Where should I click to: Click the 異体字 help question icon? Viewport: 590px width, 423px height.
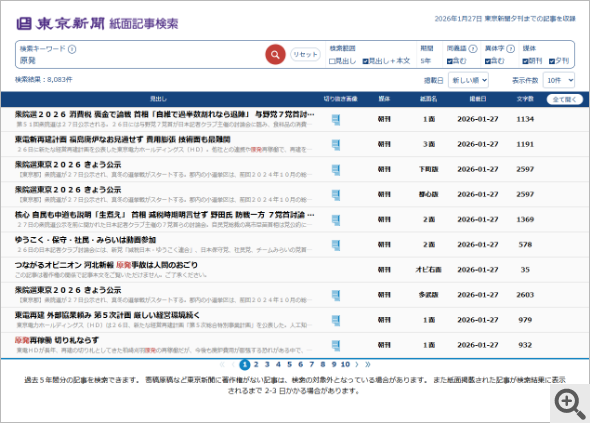[x=511, y=49]
